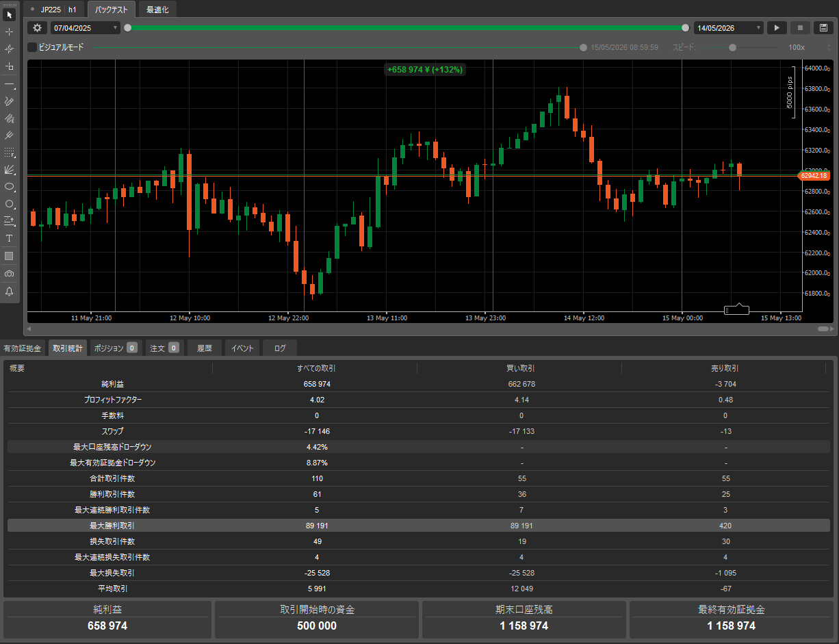The image size is (839, 644).
Task: Stop the backtest with the stop button
Action: coord(800,28)
